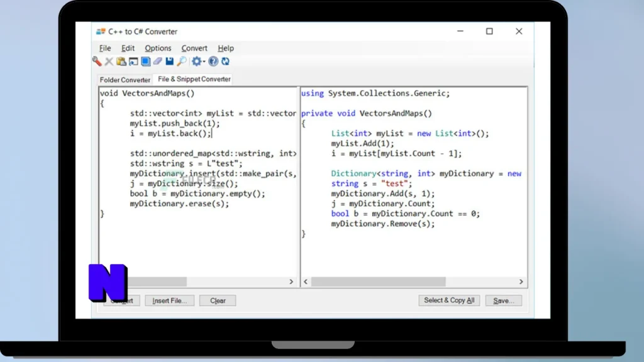The width and height of the screenshot is (644, 362).
Task: Click the line 'myList.Add(1);'
Action: pyautogui.click(x=363, y=143)
